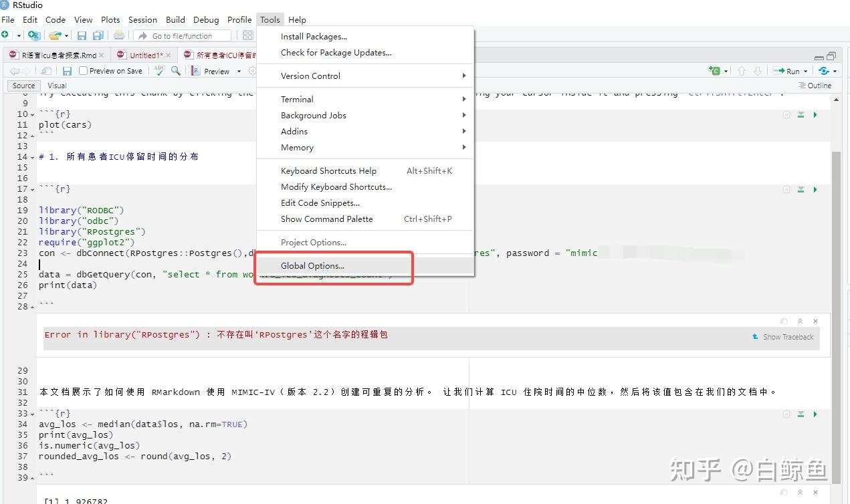850x504 pixels.
Task: Collapse code fold arrow at line 33
Action: (32, 414)
